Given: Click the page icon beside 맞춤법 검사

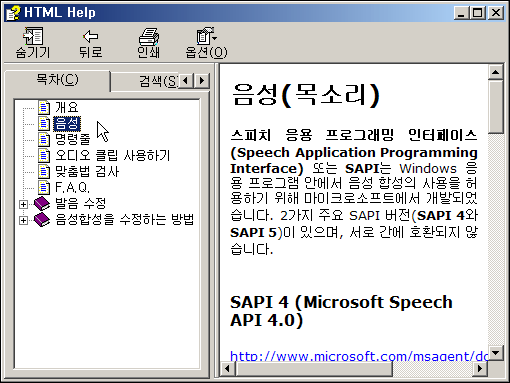Looking at the screenshot, I should pos(44,171).
